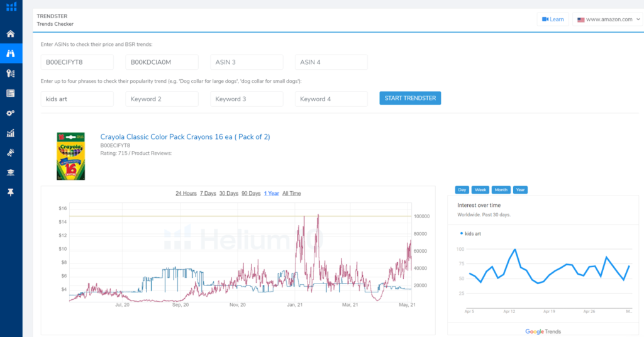Open the Crayola Classic Color Pack link

coord(185,136)
